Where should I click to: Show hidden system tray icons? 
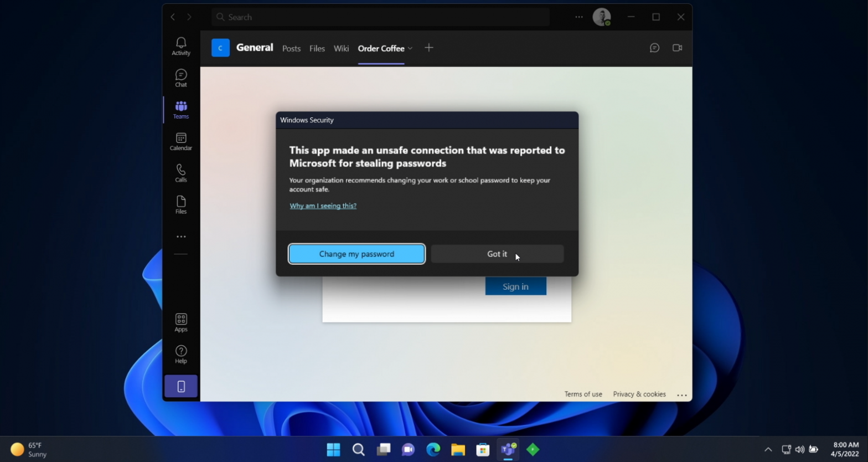pyautogui.click(x=768, y=450)
